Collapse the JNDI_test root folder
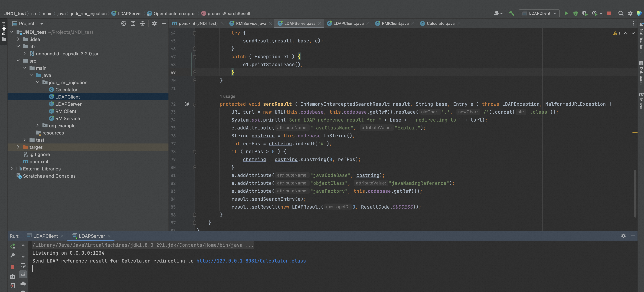 coord(12,32)
